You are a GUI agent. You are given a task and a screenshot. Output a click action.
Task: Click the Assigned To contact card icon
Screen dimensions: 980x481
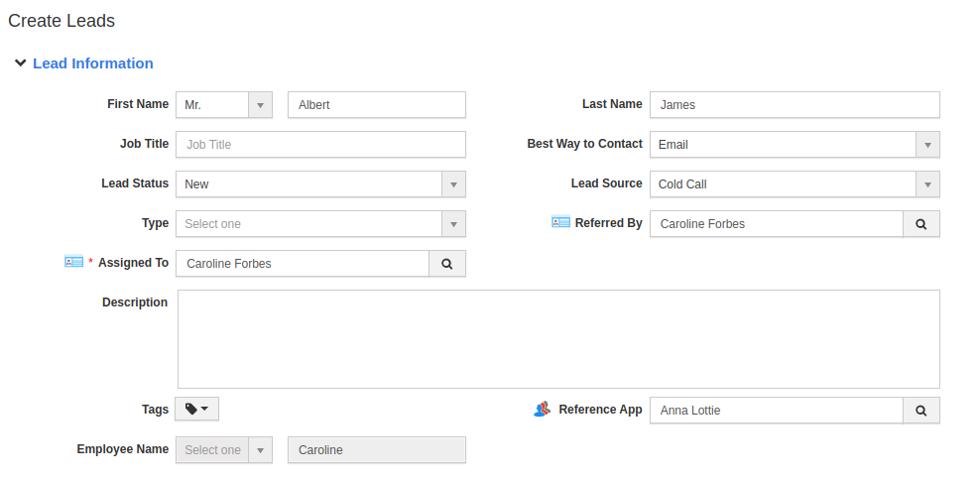pyautogui.click(x=73, y=262)
